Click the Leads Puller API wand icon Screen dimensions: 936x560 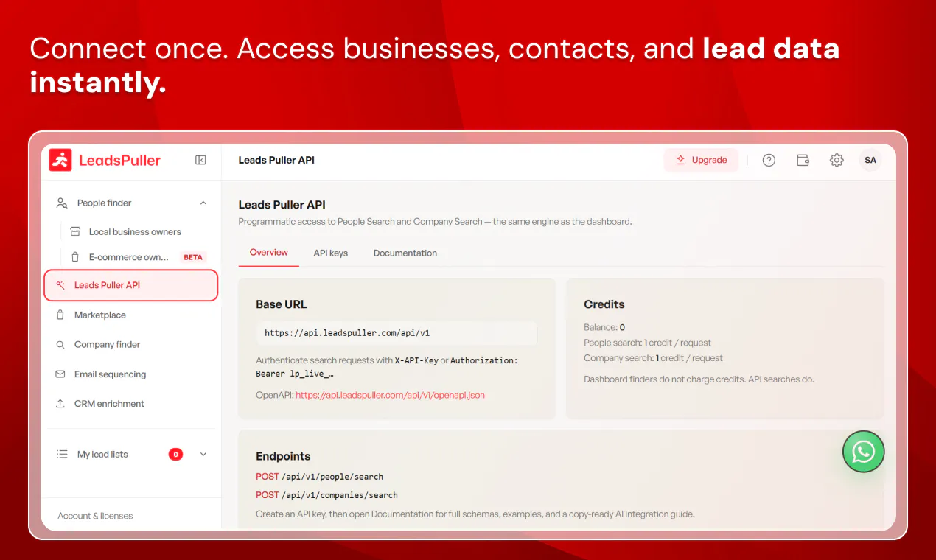(60, 285)
